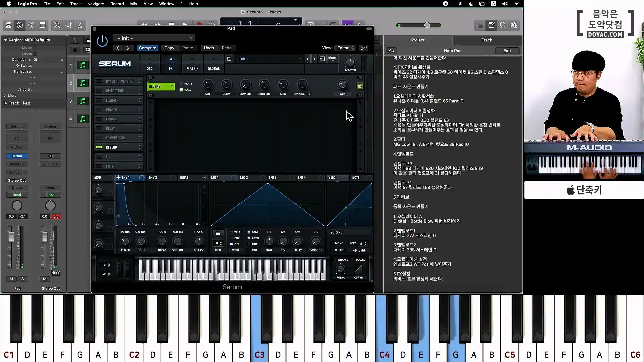644x362 pixels.
Task: Toggle the LFO BPM checkbox
Action: pyautogui.click(x=249, y=232)
